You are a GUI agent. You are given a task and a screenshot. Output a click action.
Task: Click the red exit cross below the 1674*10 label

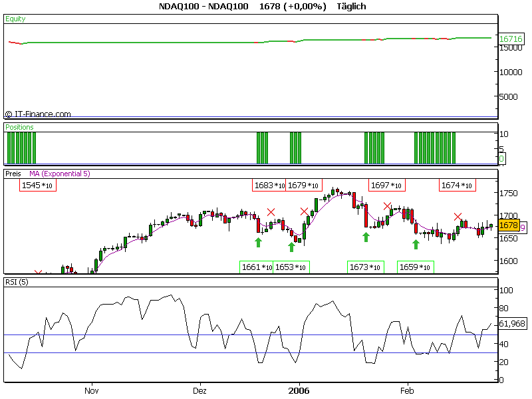click(x=458, y=217)
